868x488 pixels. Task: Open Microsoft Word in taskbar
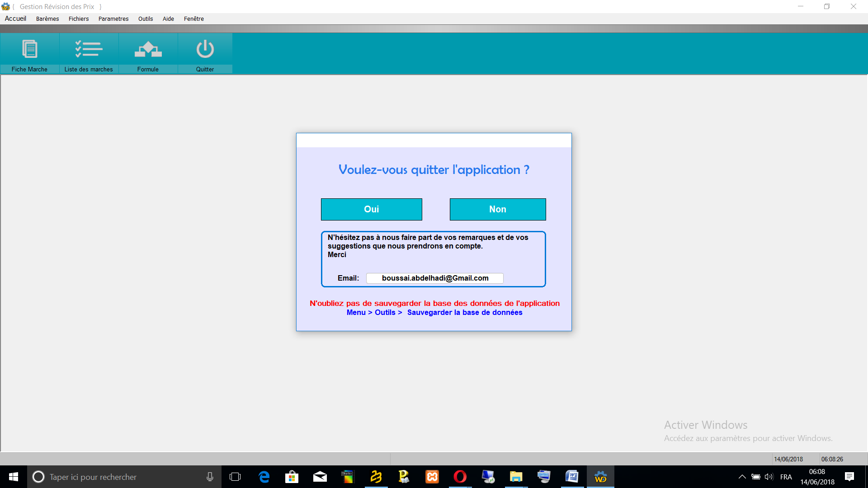(572, 477)
